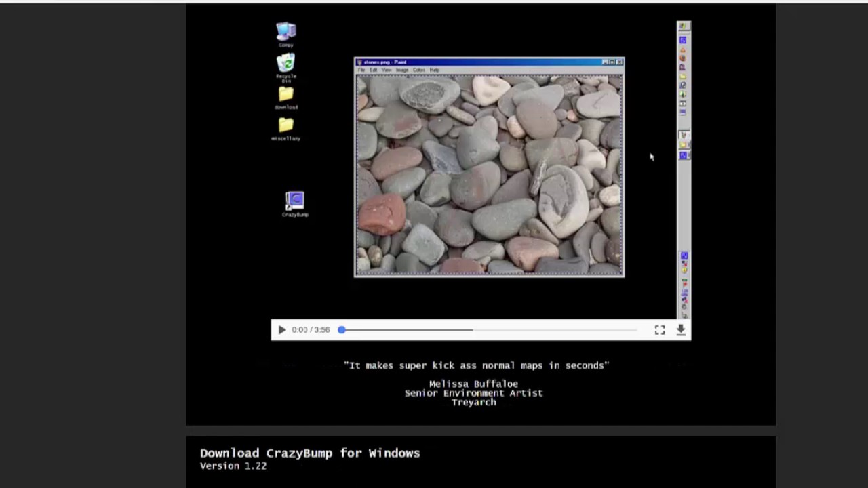The image size is (868, 488).
Task: Open the Image menu in Paint
Action: pyautogui.click(x=402, y=70)
